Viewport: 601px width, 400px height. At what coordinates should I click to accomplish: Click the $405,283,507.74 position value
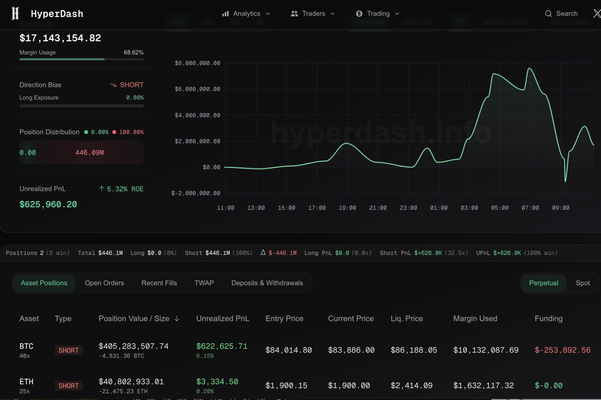tap(133, 346)
